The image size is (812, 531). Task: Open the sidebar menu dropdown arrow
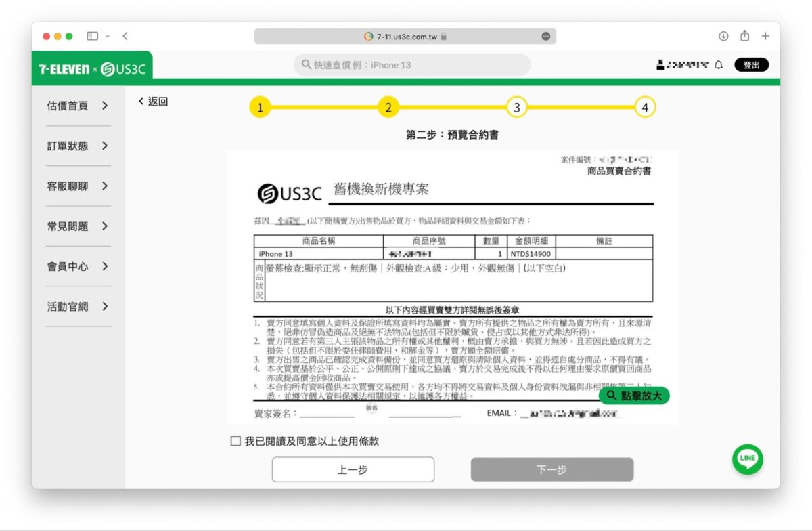pyautogui.click(x=108, y=36)
